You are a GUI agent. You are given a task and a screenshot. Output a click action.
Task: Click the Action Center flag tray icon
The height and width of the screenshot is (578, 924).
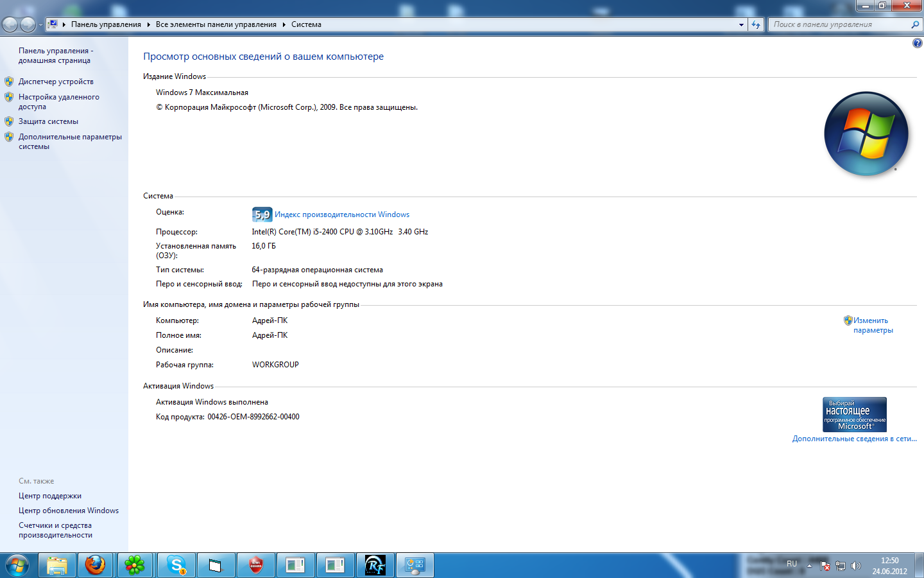(x=825, y=566)
